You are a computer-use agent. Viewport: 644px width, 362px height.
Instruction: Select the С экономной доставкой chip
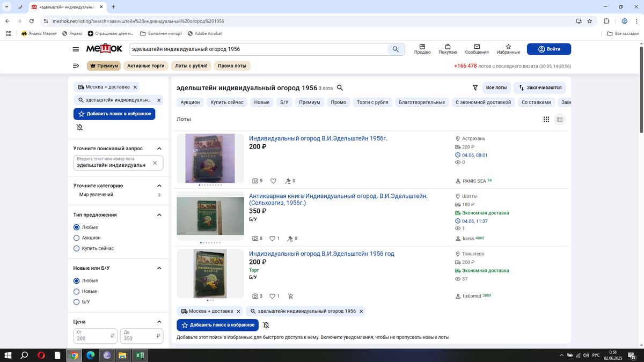483,102
